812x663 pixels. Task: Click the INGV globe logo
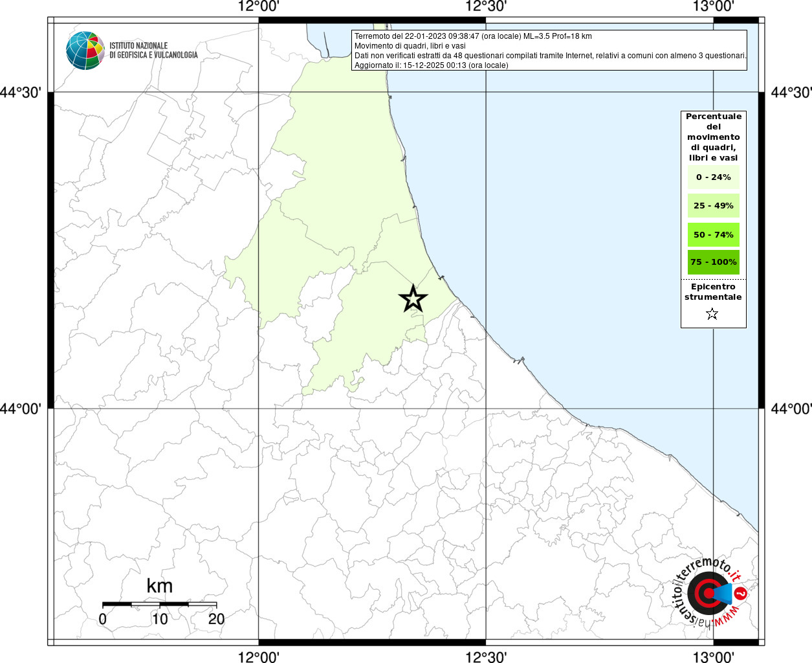click(x=85, y=51)
